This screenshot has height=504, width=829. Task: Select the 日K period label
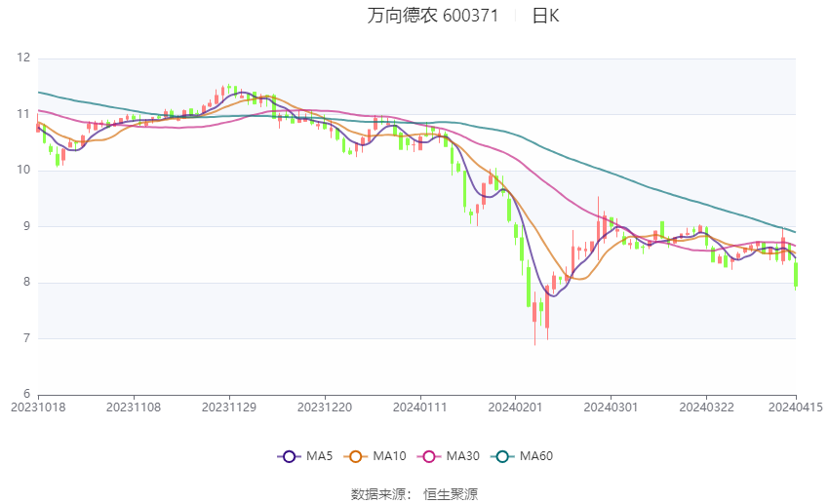tap(545, 16)
